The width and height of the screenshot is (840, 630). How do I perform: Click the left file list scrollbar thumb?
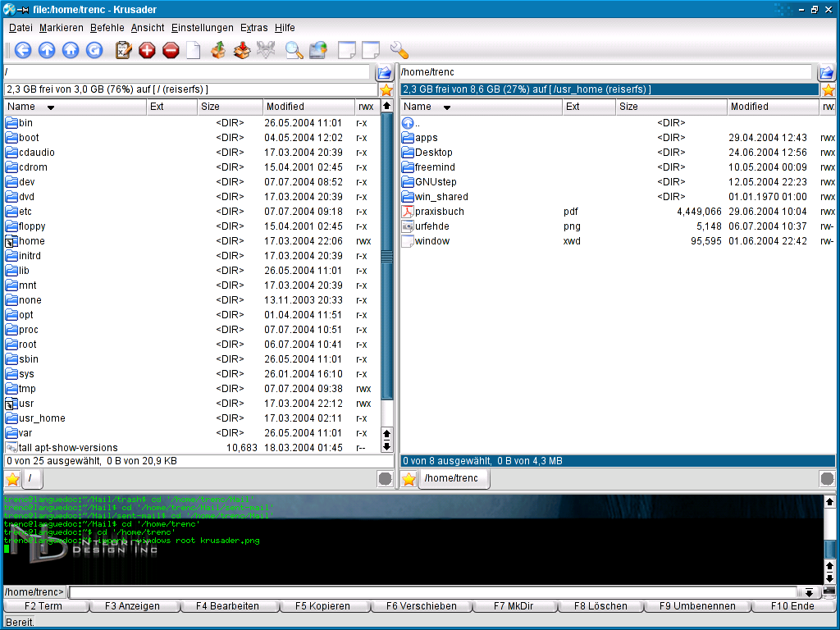point(387,257)
